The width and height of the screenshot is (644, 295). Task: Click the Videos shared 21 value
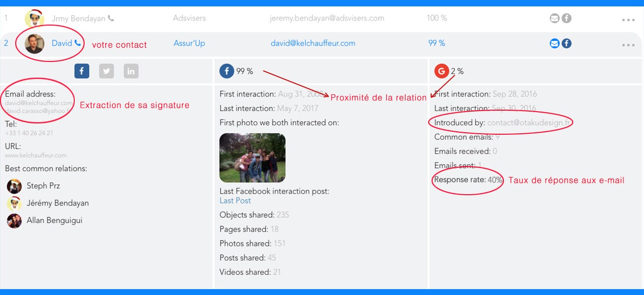277,272
